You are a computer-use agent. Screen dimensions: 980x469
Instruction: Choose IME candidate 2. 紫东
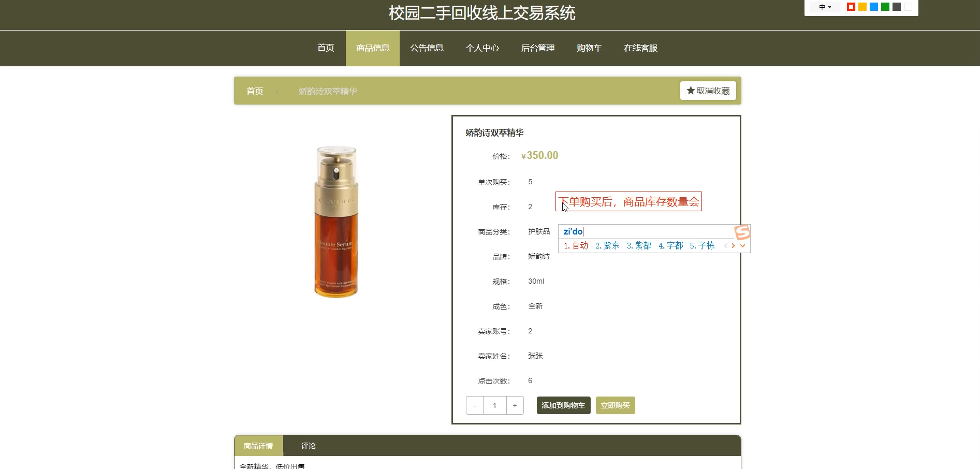click(607, 245)
